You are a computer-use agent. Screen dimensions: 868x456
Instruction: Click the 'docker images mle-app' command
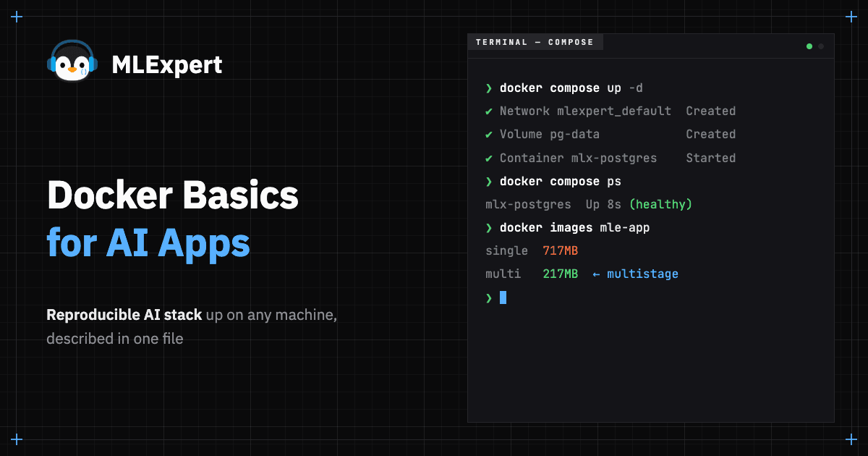[x=574, y=227]
